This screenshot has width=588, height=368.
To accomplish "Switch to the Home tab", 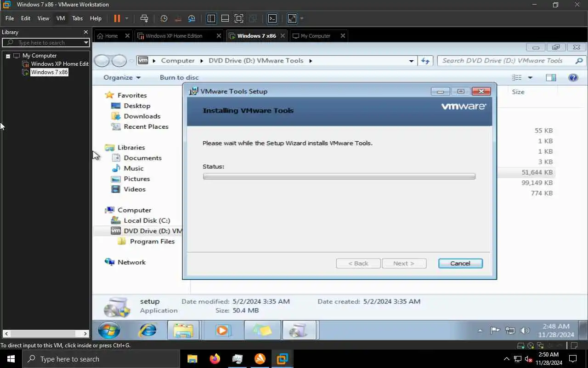I will (112, 36).
